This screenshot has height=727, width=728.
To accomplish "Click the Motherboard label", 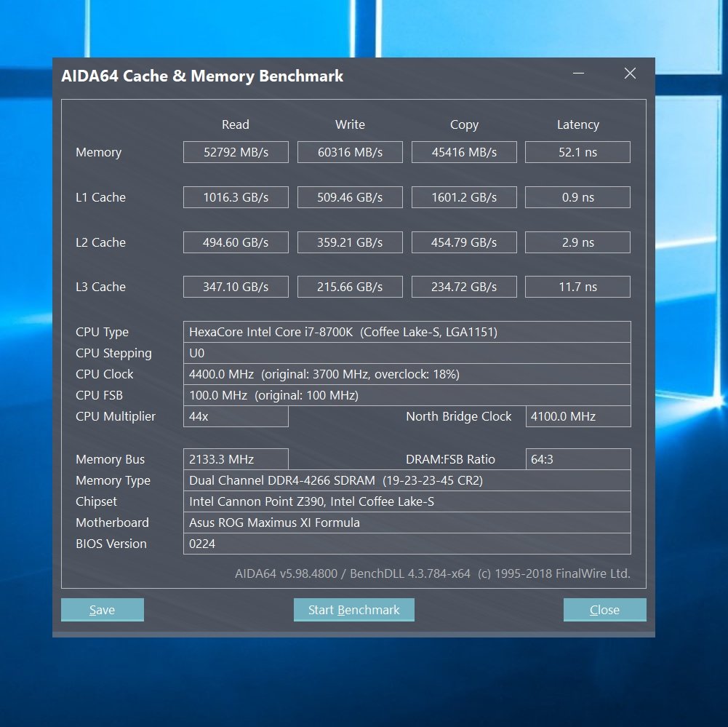I will [112, 523].
